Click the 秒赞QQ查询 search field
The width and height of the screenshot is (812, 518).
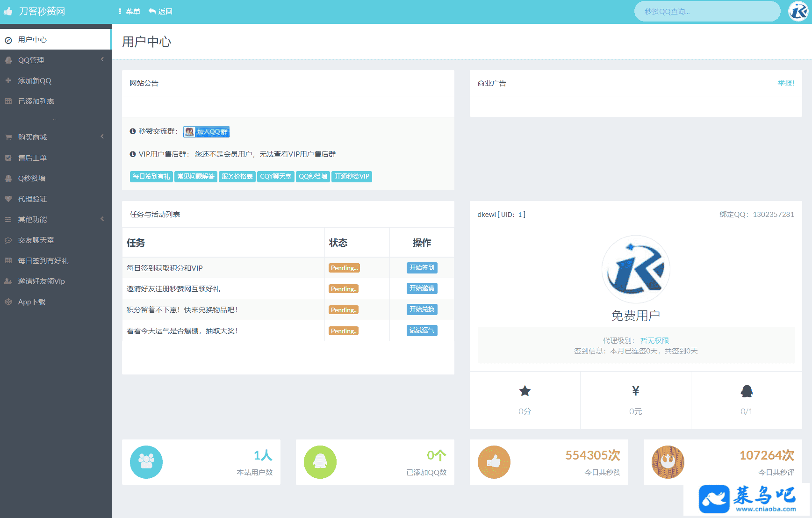[x=706, y=11]
